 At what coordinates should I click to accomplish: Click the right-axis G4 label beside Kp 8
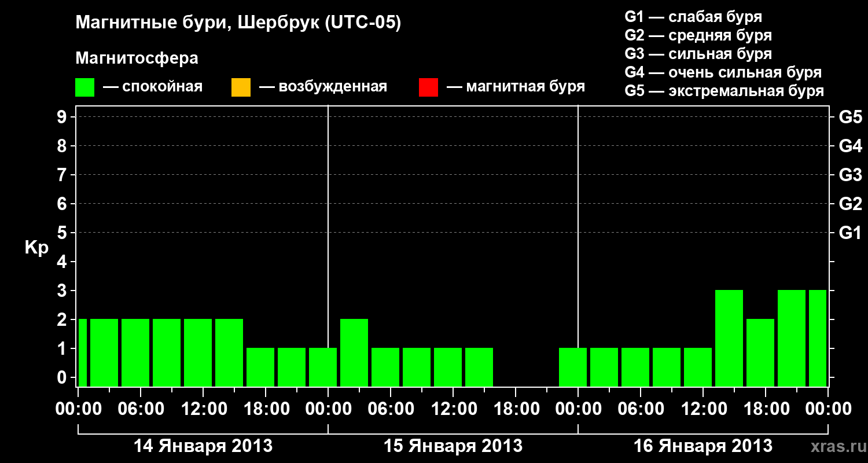click(850, 146)
